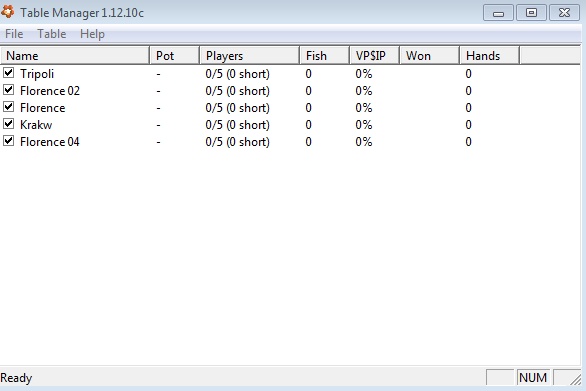Screen dimensions: 586x391
Task: Click the resize grip in the status bar corner
Action: pos(576,379)
